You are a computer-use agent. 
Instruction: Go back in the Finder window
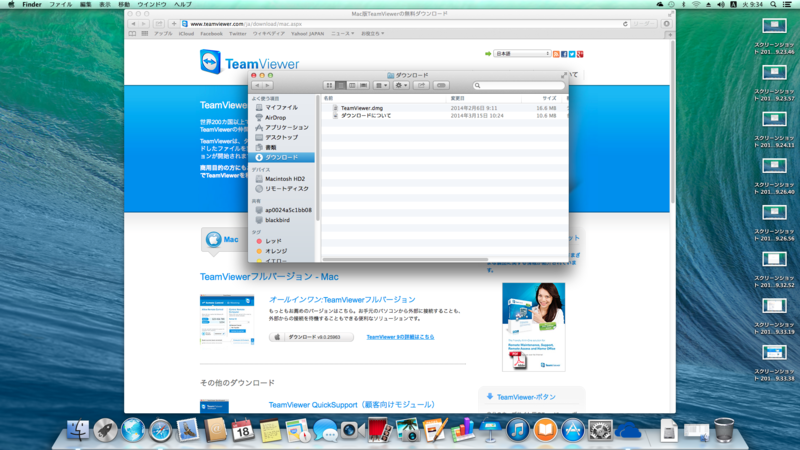257,86
